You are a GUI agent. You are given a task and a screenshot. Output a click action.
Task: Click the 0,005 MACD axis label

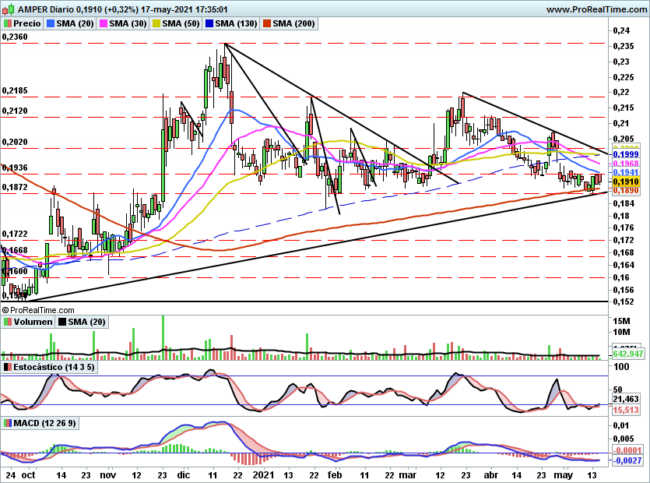623,439
